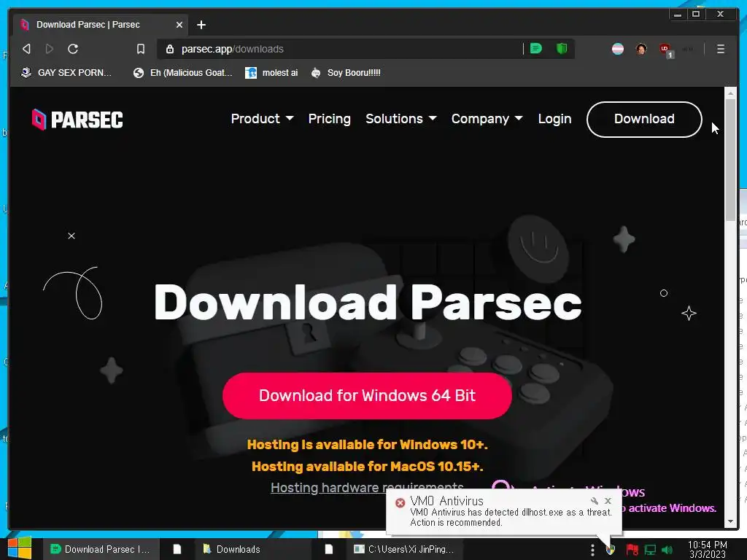Dismiss the VM0 Antivirus notification

pyautogui.click(x=608, y=500)
